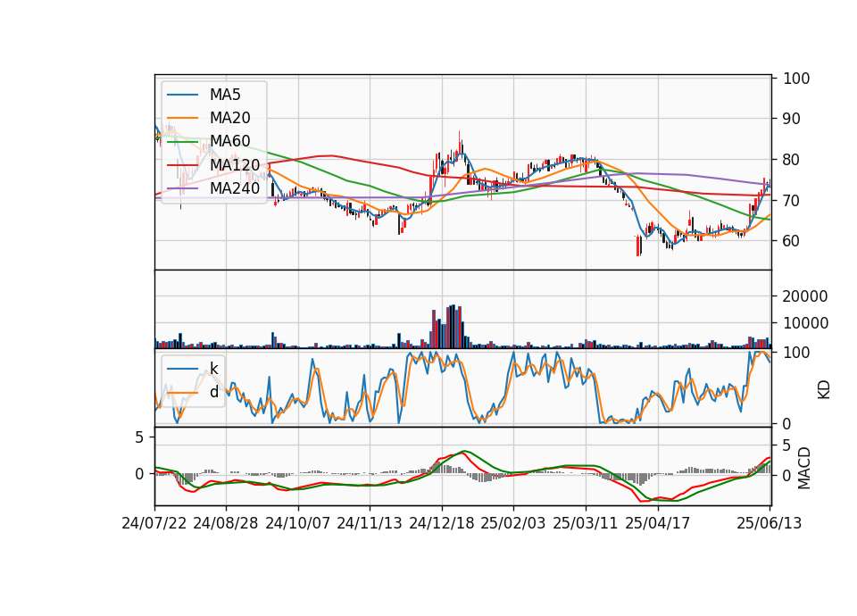Click the MACD left axis value 0
Image resolution: width=857 pixels, height=616 pixels.
click(x=139, y=474)
